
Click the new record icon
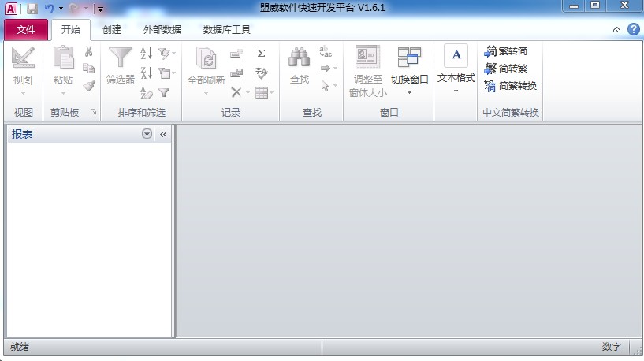[236, 53]
